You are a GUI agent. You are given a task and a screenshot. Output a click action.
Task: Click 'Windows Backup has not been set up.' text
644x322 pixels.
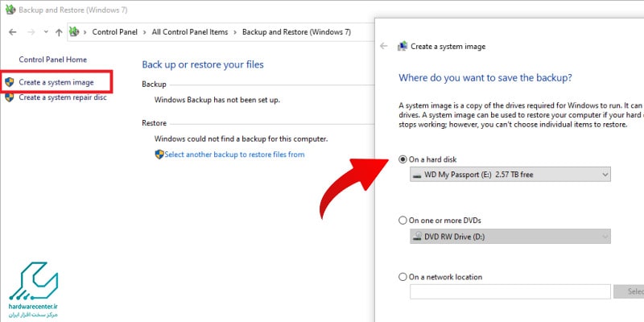click(217, 100)
